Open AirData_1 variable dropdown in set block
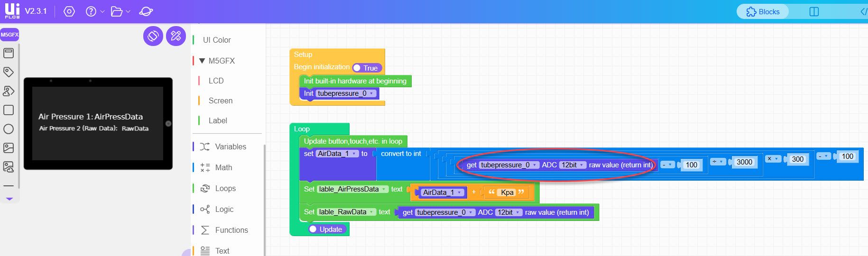Screen dimensions: 868x256 337,154
